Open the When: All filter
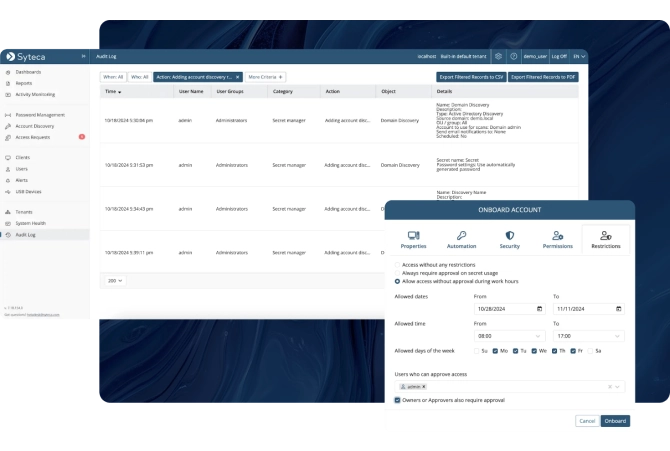The height and width of the screenshot is (451, 670). tap(113, 77)
